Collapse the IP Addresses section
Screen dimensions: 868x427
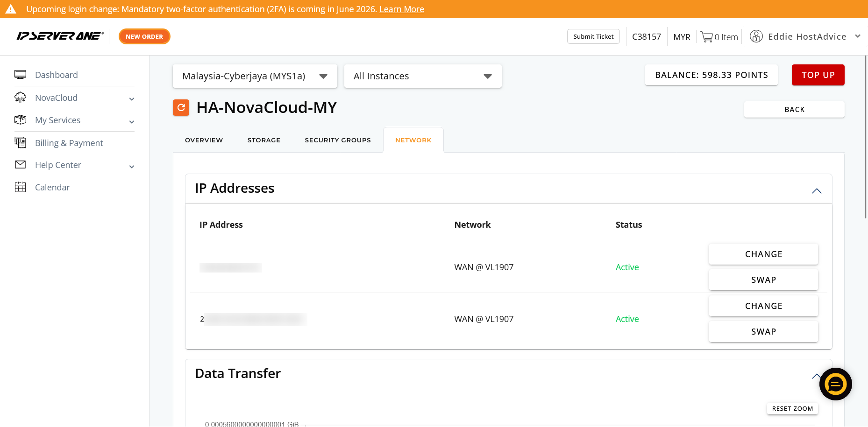pos(817,191)
